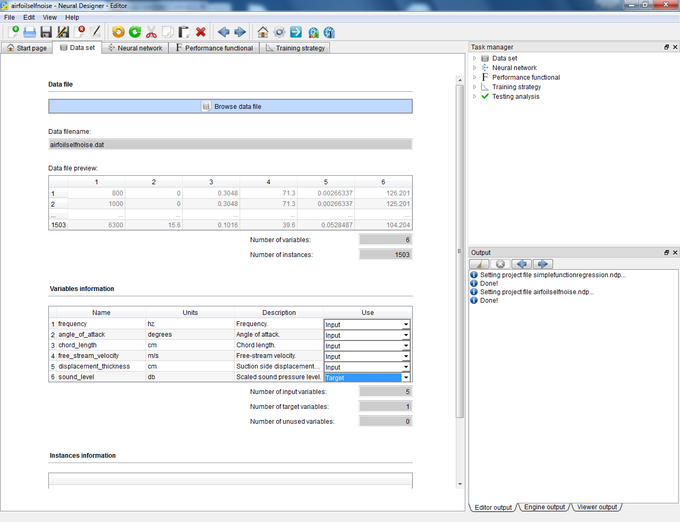Select the Data set tab
680x522 pixels.
pos(77,48)
